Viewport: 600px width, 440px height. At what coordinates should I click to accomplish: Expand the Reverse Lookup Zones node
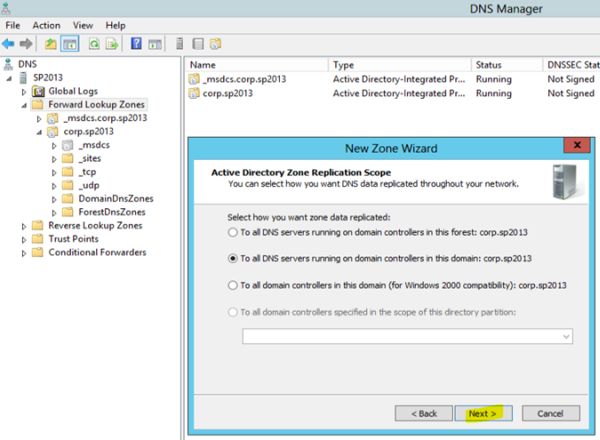pyautogui.click(x=24, y=227)
